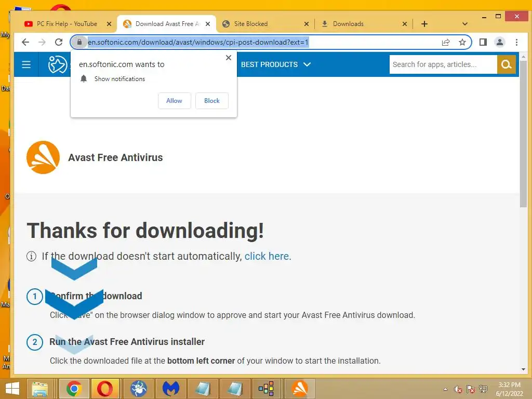Open the Avast icon in taskbar

point(300,389)
